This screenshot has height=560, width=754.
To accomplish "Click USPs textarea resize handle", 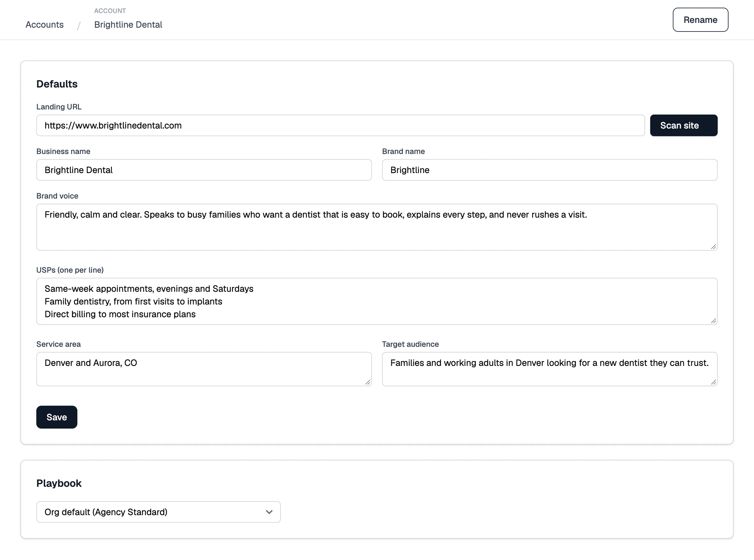I will tap(714, 321).
